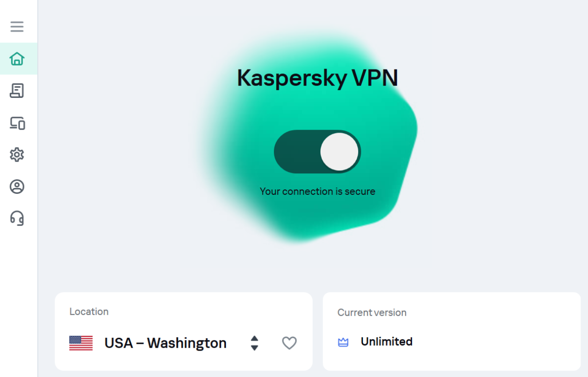Viewport: 588px width, 377px height.
Task: Expand the location selector arrows
Action: click(254, 343)
